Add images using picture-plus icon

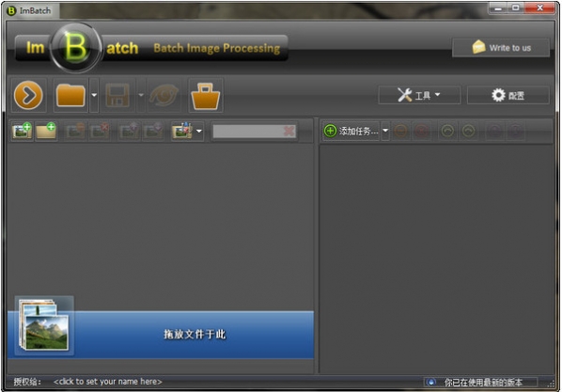point(23,131)
